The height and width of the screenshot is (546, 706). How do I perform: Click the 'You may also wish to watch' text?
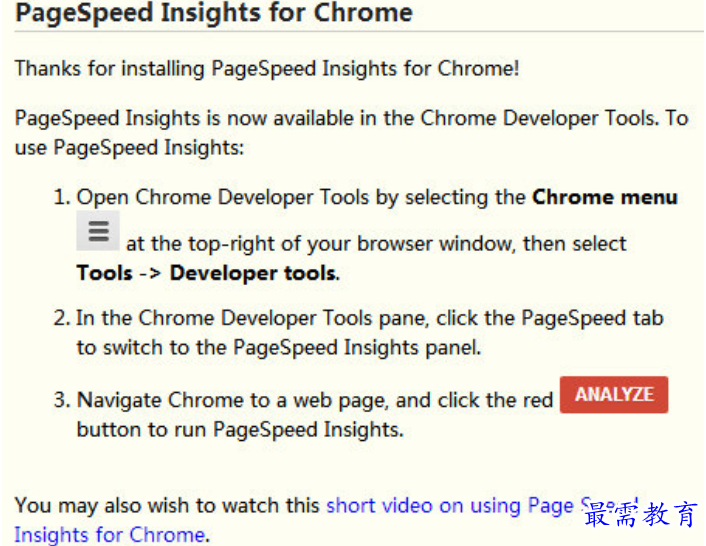(x=167, y=505)
